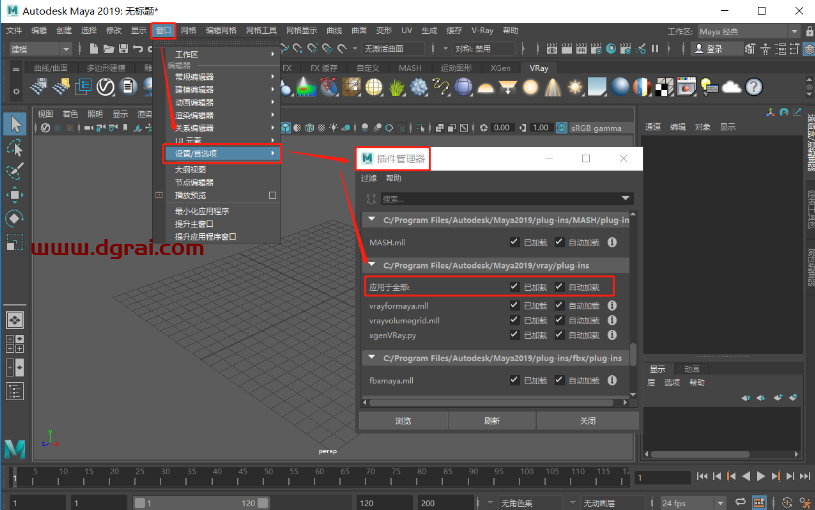Click the undo arrow icon
The width and height of the screenshot is (815, 510).
point(138,49)
